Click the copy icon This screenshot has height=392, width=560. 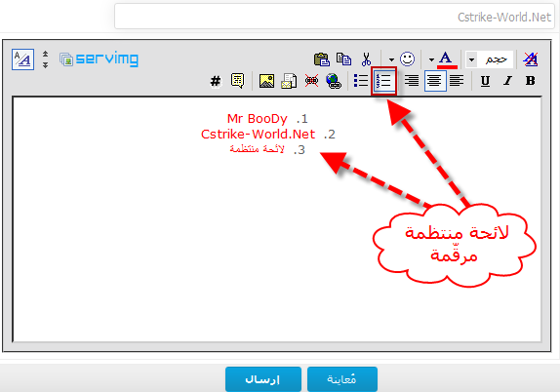pyautogui.click(x=343, y=59)
